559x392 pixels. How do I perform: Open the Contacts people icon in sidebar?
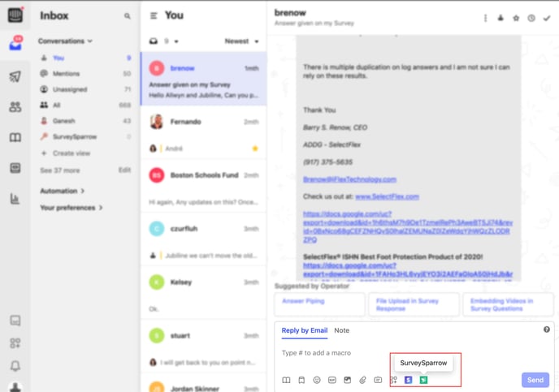(x=15, y=107)
